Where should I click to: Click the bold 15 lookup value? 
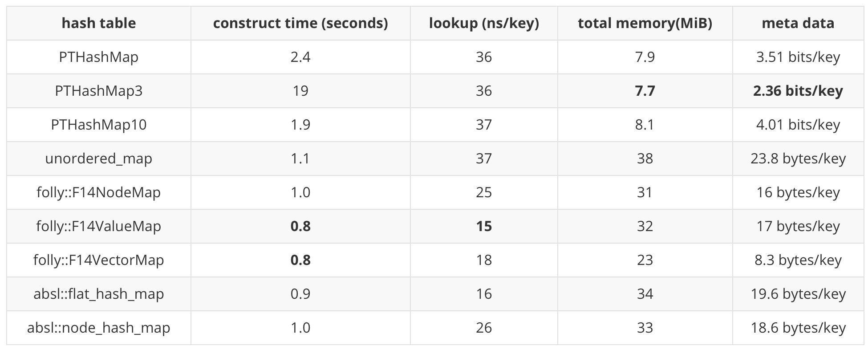[484, 226]
